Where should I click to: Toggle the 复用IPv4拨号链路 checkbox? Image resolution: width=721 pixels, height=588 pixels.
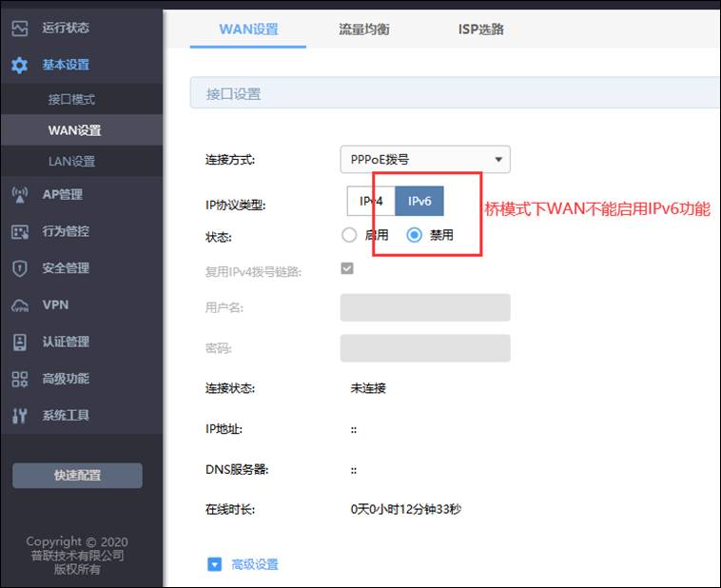click(347, 268)
